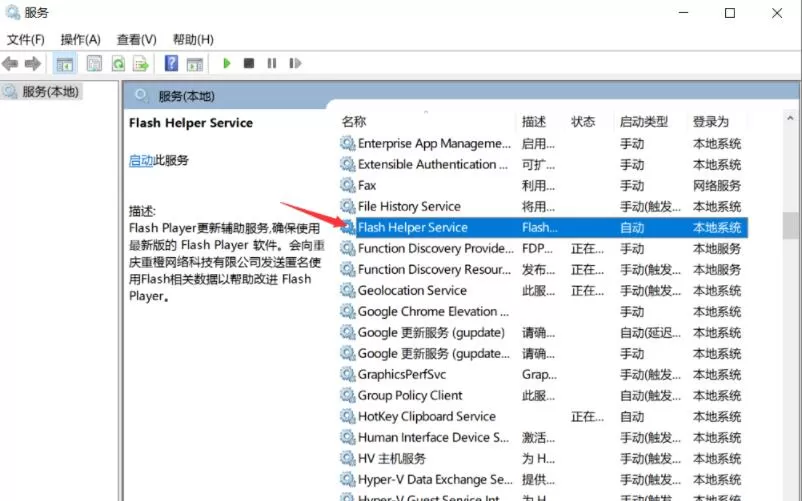Viewport: 802px width, 501px height.
Task: Maximize the 服务 window
Action: point(730,13)
